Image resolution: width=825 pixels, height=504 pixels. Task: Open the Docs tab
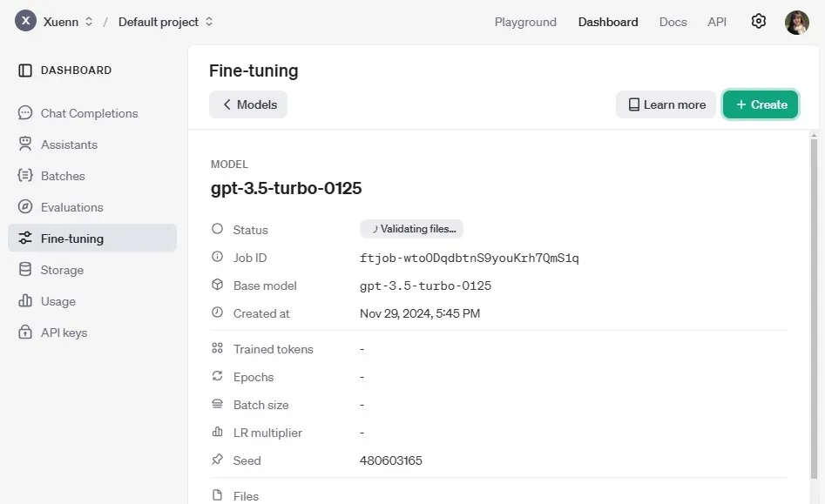coord(673,22)
